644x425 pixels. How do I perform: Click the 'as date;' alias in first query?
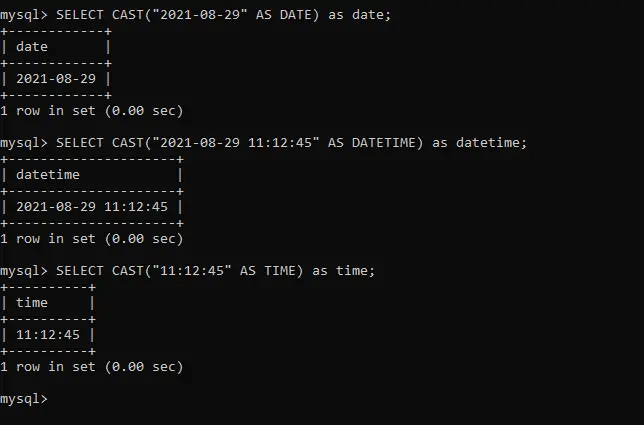pyautogui.click(x=359, y=15)
